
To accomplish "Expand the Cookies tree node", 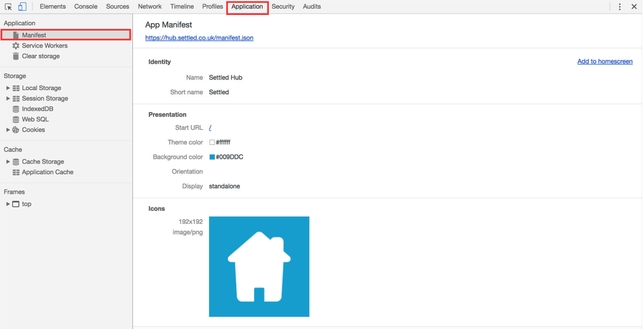I will (8, 130).
